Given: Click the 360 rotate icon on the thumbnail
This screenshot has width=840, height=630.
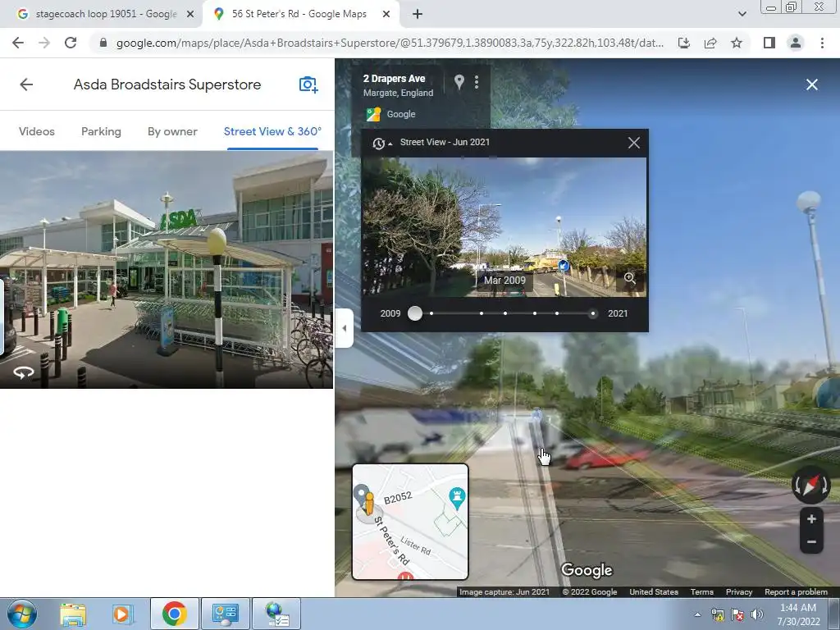Looking at the screenshot, I should click(23, 372).
